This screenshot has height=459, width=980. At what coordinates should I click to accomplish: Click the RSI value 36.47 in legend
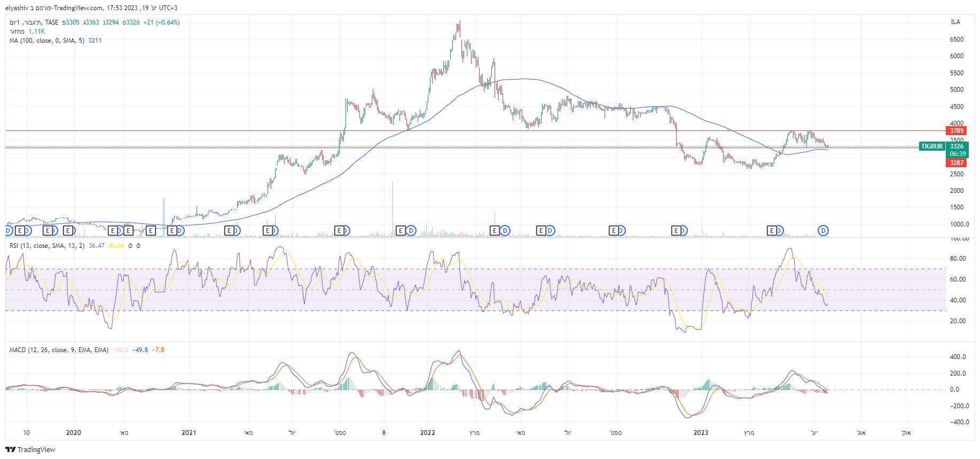click(x=97, y=246)
